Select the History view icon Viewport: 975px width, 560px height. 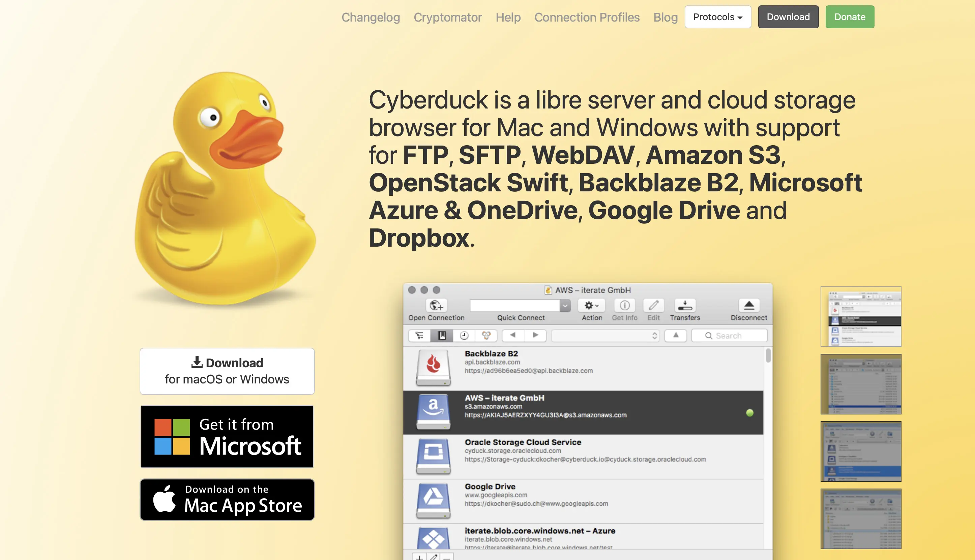464,335
